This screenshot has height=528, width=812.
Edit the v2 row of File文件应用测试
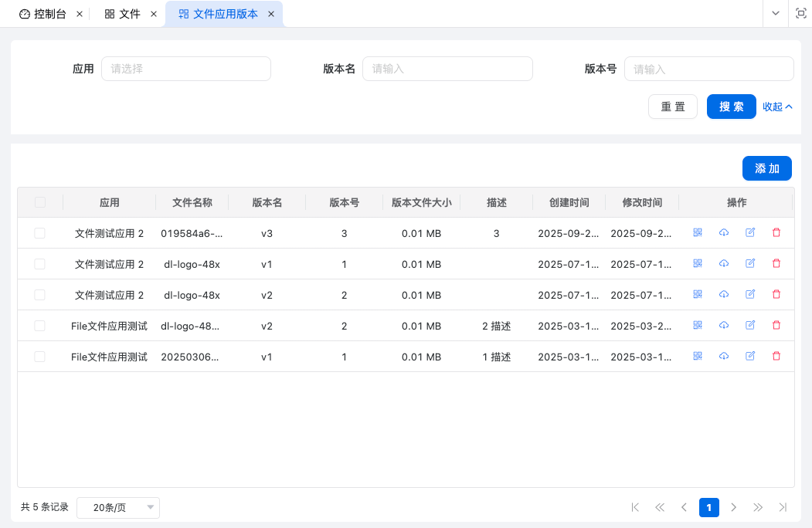point(750,325)
